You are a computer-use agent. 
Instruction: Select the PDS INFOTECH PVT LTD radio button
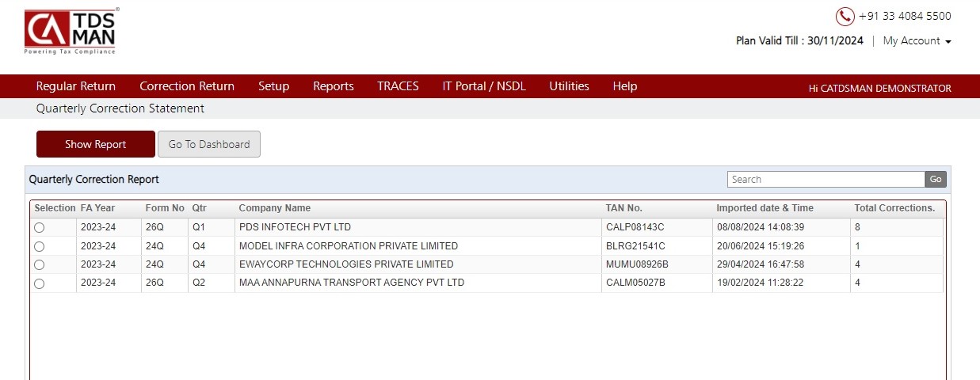[x=40, y=227]
